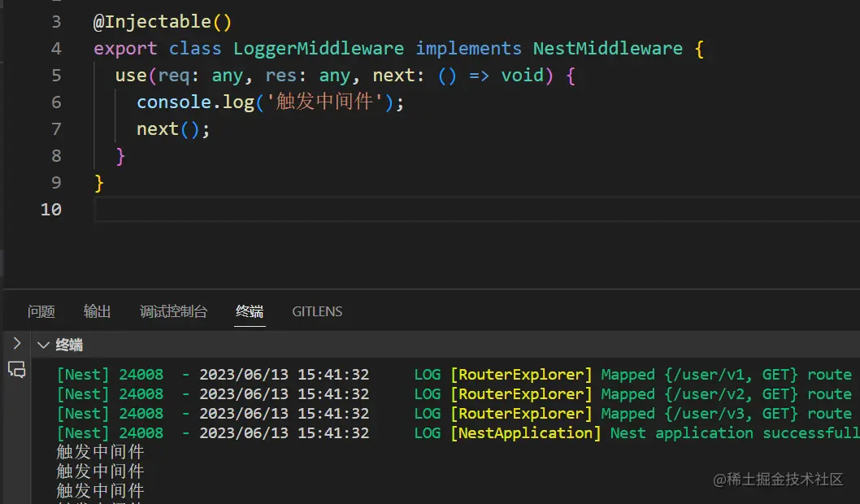This screenshot has width=860, height=504.
Task: Open the 输出 panel tab
Action: pyautogui.click(x=98, y=311)
